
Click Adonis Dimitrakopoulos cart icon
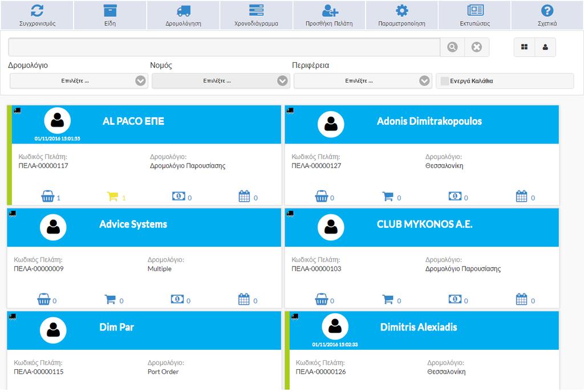(x=388, y=196)
